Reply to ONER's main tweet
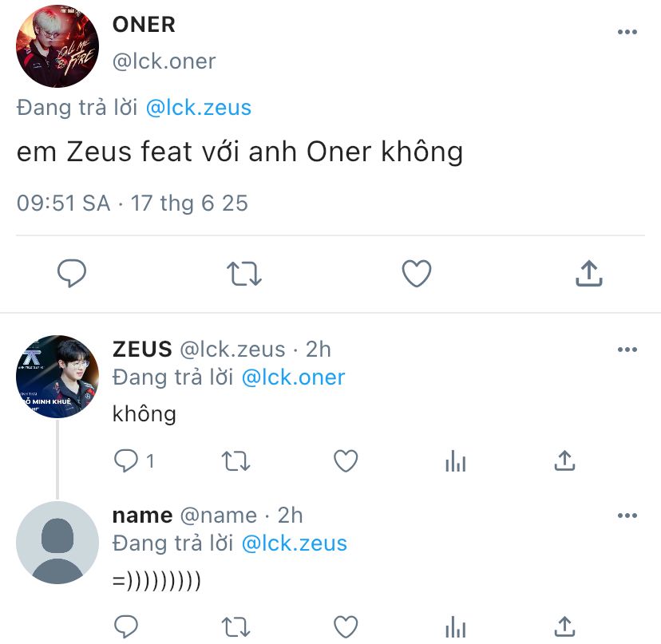Image resolution: width=661 pixels, height=644 pixels. click(x=72, y=274)
